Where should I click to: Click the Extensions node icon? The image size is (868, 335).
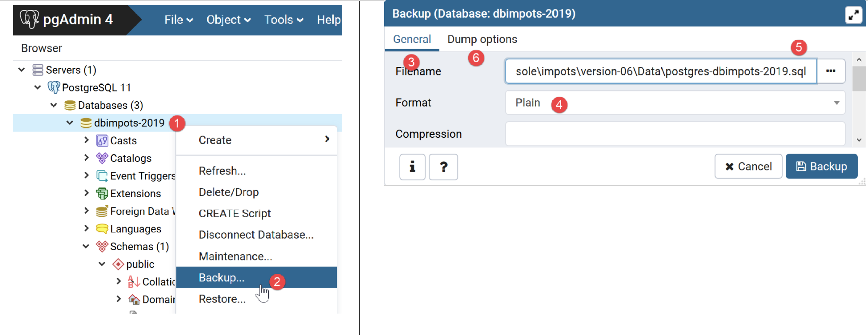click(102, 194)
